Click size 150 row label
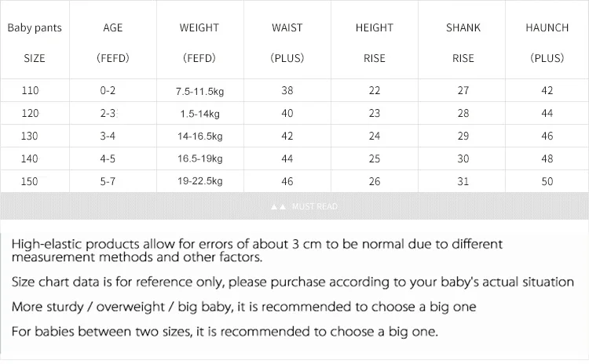The image size is (589, 364). point(29,182)
